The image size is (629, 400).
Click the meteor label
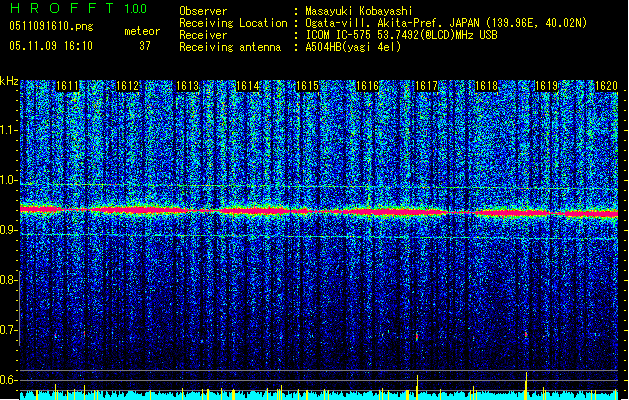(x=142, y=31)
